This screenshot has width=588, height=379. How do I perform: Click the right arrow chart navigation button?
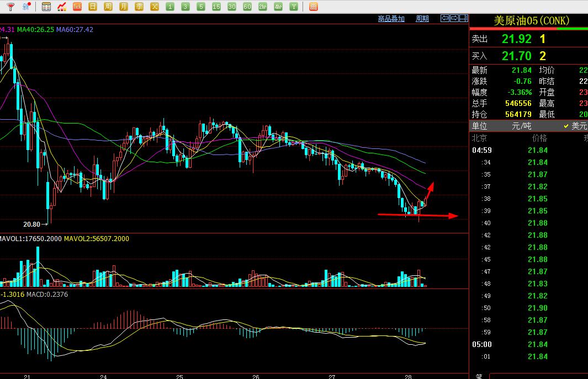click(454, 19)
